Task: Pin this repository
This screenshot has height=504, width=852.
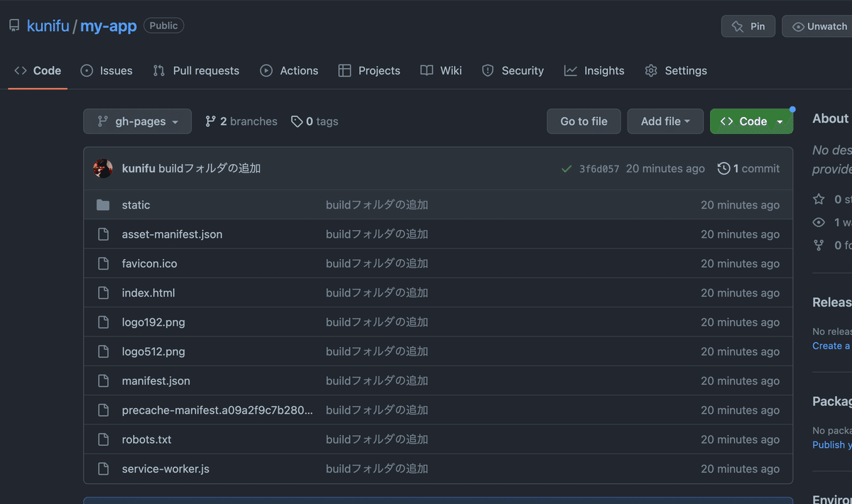Action: tap(748, 26)
